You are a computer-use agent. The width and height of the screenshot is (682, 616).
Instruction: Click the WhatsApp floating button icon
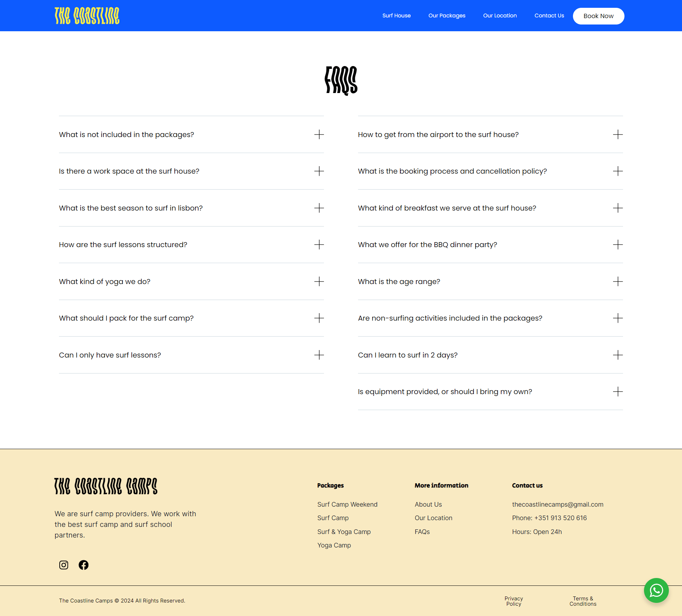point(656,590)
